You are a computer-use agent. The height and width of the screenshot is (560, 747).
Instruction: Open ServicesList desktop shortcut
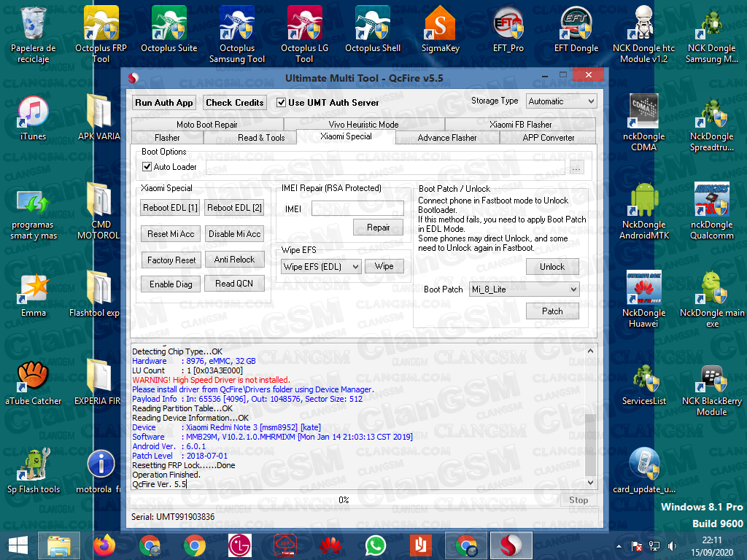643,385
